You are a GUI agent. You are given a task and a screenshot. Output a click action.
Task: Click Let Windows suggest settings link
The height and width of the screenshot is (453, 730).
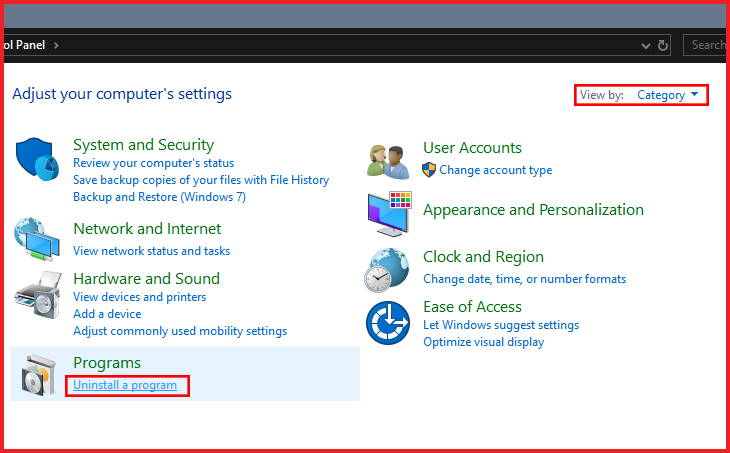[501, 325]
